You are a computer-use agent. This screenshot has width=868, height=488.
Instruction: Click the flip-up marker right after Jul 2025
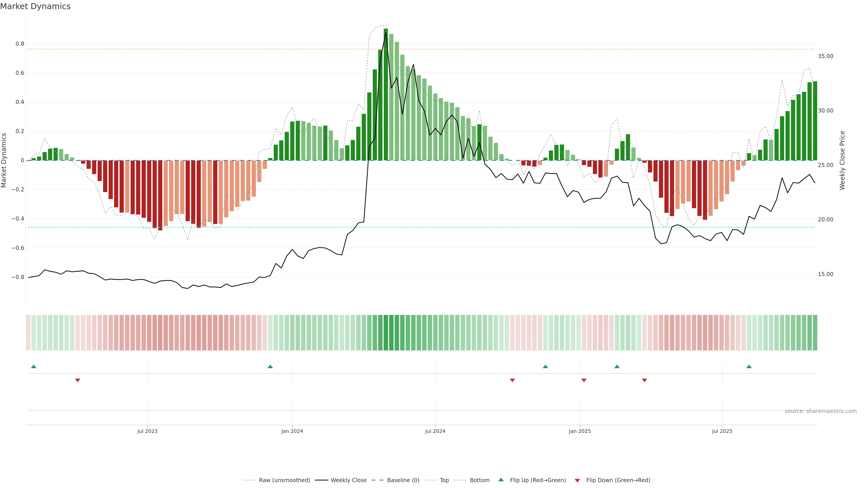coord(749,366)
